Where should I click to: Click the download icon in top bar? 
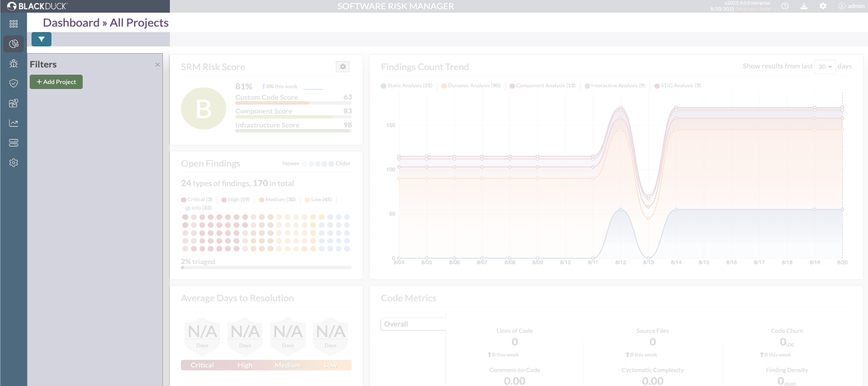[x=804, y=6]
